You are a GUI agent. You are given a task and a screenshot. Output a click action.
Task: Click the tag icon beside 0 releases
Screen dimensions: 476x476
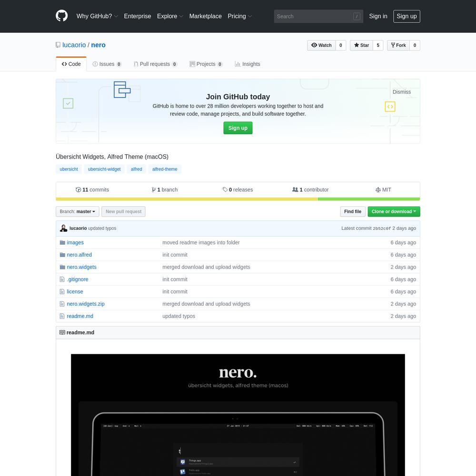pos(225,189)
